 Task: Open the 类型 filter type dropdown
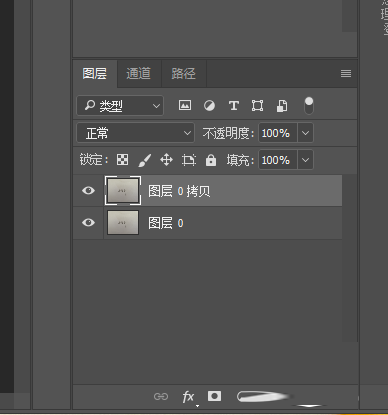[120, 106]
